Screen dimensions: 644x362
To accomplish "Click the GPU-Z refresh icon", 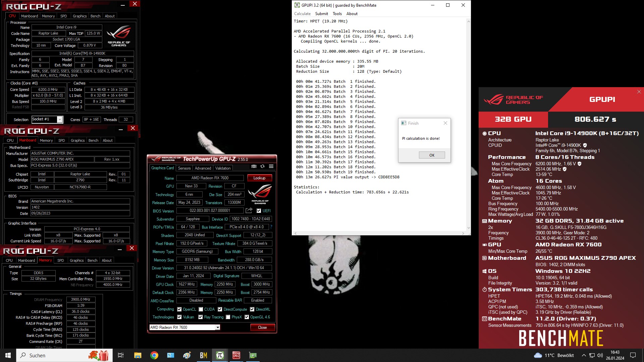I will [262, 167].
